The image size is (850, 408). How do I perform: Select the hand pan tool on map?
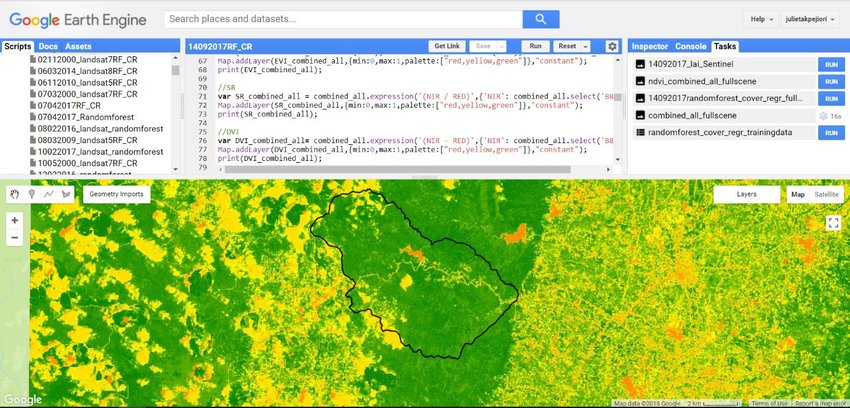point(15,195)
